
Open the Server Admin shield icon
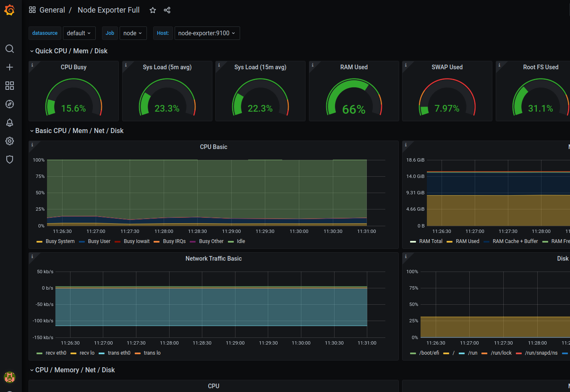(x=10, y=159)
